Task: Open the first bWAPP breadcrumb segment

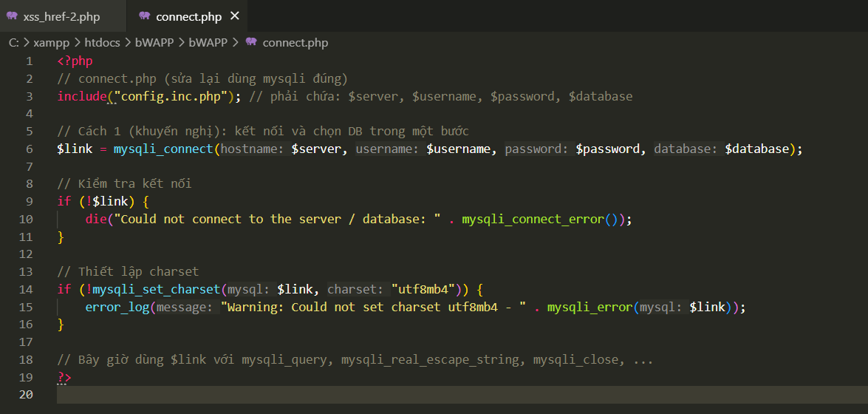Action: tap(154, 42)
